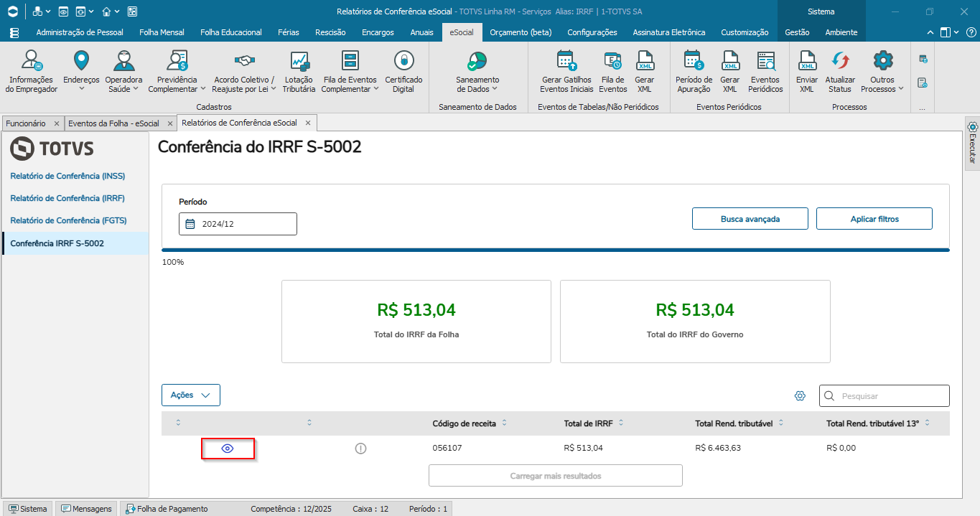This screenshot has height=516, width=980.
Task: Click the blue progress bar at 100%
Action: (x=556, y=250)
